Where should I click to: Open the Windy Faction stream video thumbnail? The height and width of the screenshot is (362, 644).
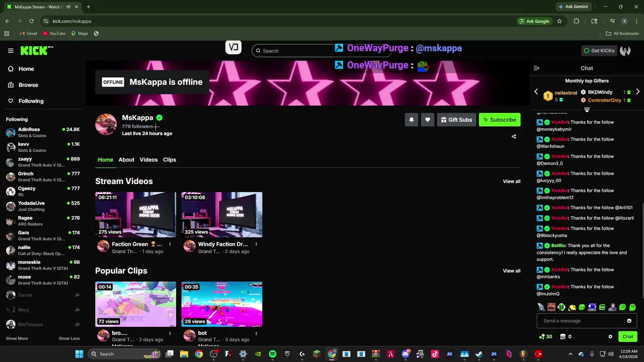pyautogui.click(x=222, y=215)
